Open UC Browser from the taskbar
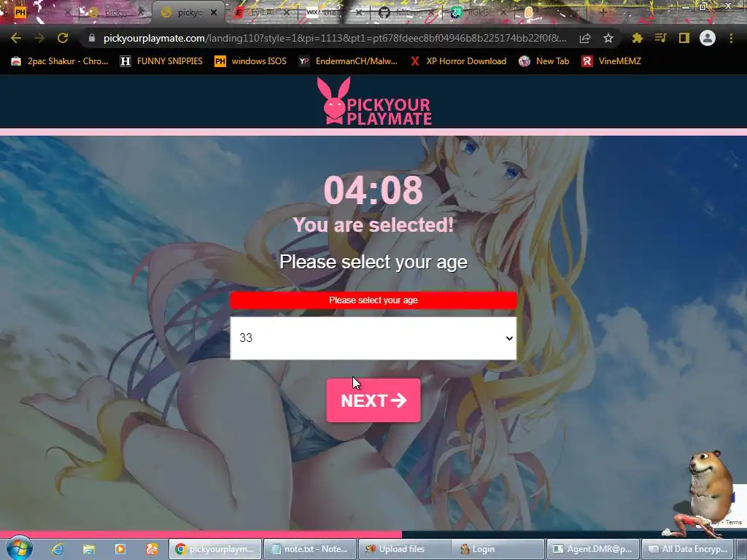The width and height of the screenshot is (747, 560). point(152,549)
